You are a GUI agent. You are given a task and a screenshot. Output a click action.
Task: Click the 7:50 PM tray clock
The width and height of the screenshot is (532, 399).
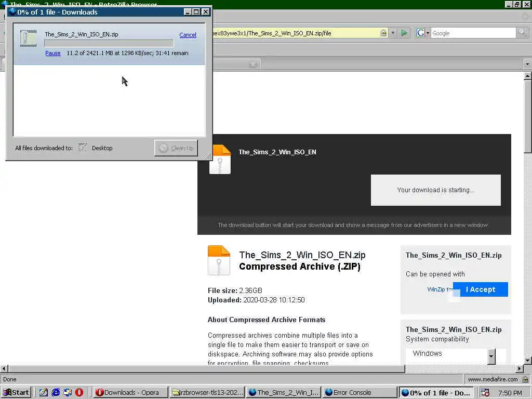tap(510, 393)
